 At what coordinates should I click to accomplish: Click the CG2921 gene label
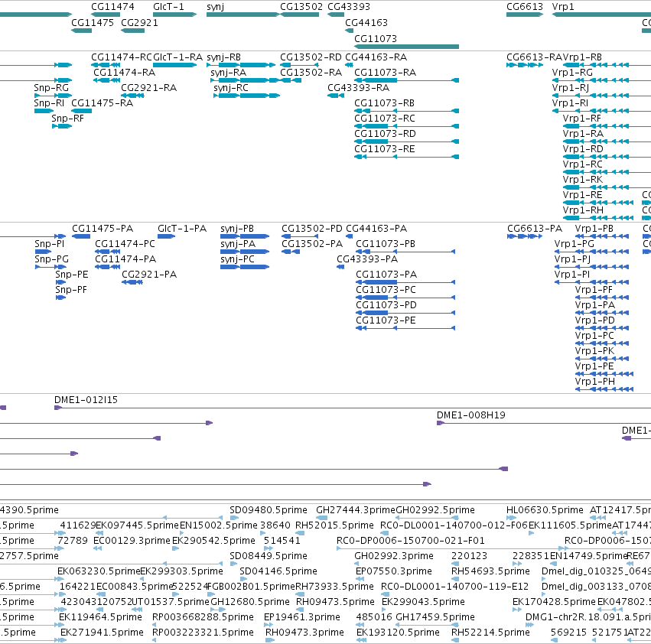tap(139, 22)
